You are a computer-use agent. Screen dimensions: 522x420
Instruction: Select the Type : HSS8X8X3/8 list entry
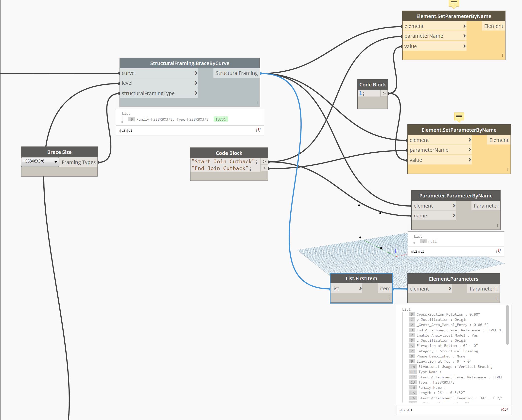(x=436, y=382)
